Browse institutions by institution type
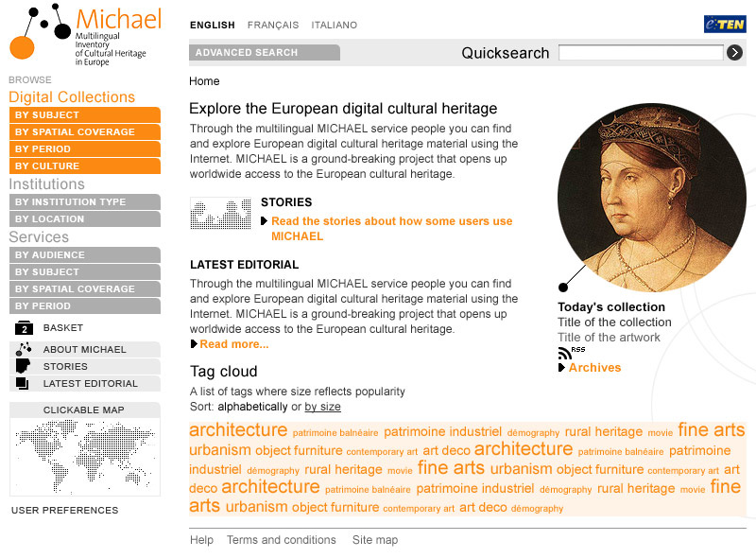 pos(85,201)
